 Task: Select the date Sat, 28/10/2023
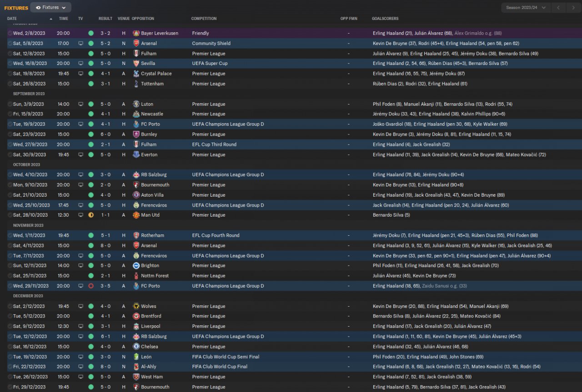30,215
